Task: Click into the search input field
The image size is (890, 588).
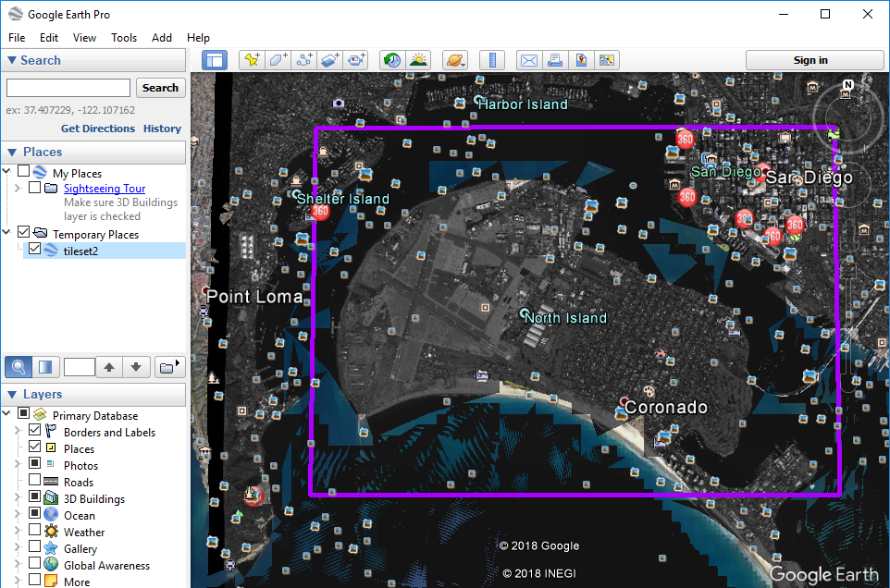Action: pyautogui.click(x=68, y=88)
